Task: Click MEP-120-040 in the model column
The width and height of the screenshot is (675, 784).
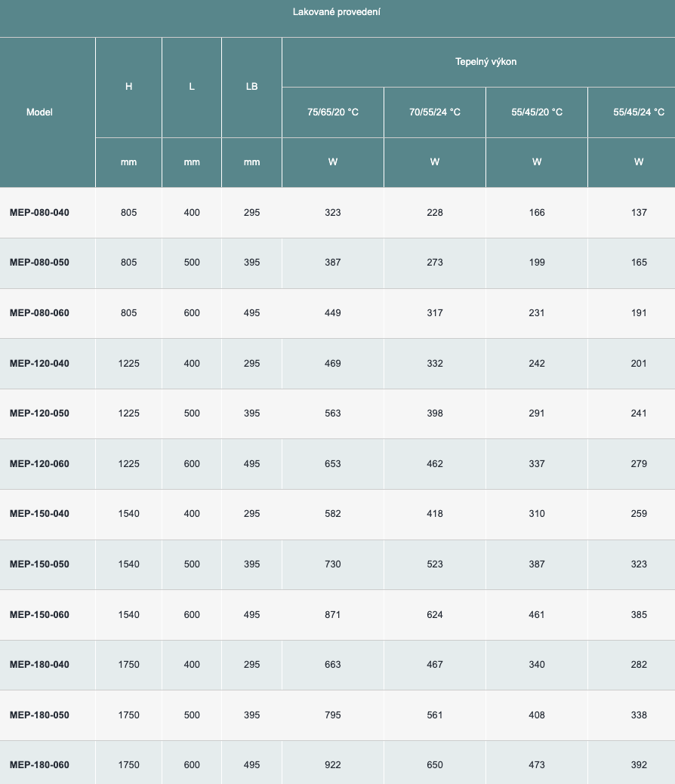Action: coord(39,364)
